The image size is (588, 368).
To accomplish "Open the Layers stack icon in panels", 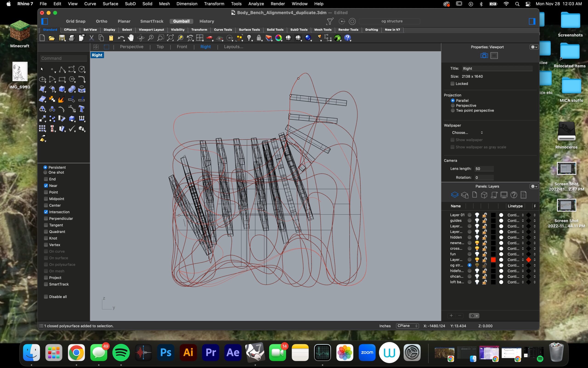I will tap(455, 195).
